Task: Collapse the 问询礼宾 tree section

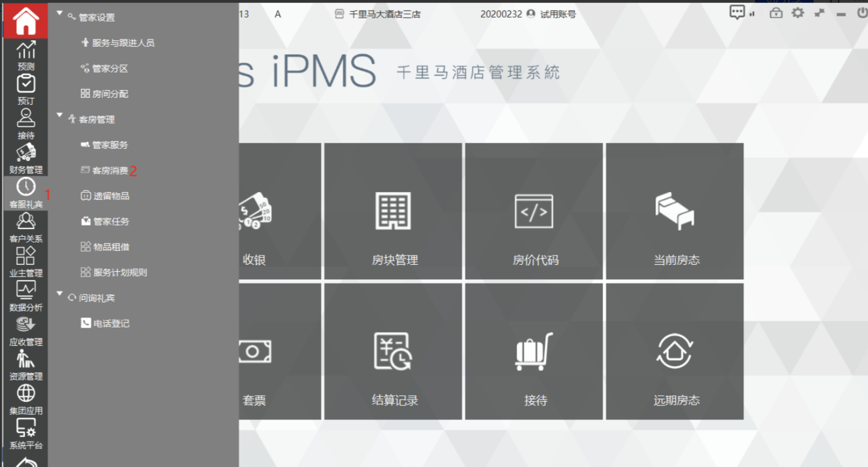Action: click(x=60, y=294)
